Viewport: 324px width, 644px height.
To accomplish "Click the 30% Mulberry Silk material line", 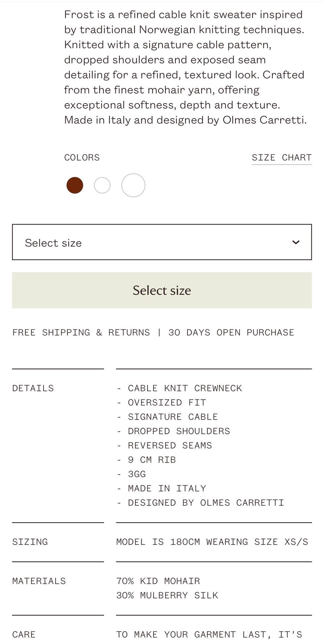I will [x=167, y=595].
